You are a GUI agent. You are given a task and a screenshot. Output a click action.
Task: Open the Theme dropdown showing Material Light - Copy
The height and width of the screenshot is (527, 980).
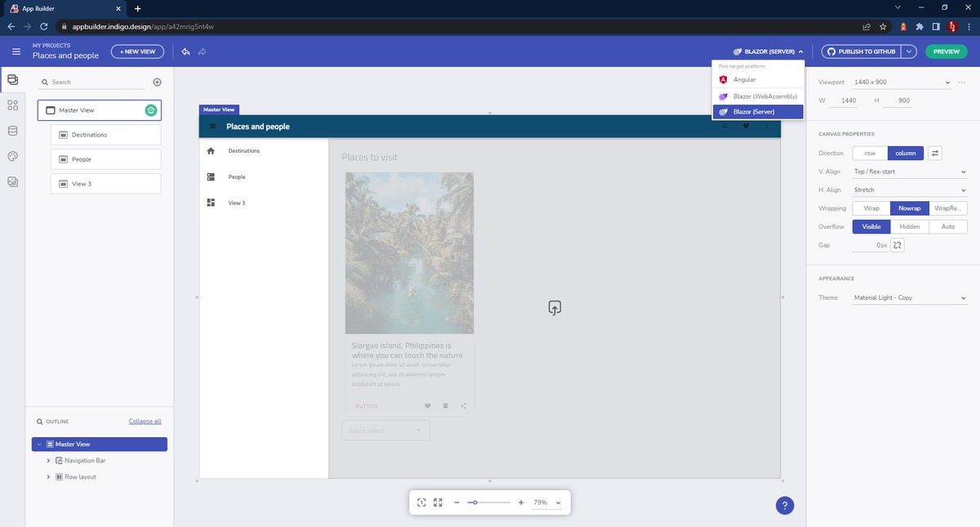pyautogui.click(x=909, y=297)
